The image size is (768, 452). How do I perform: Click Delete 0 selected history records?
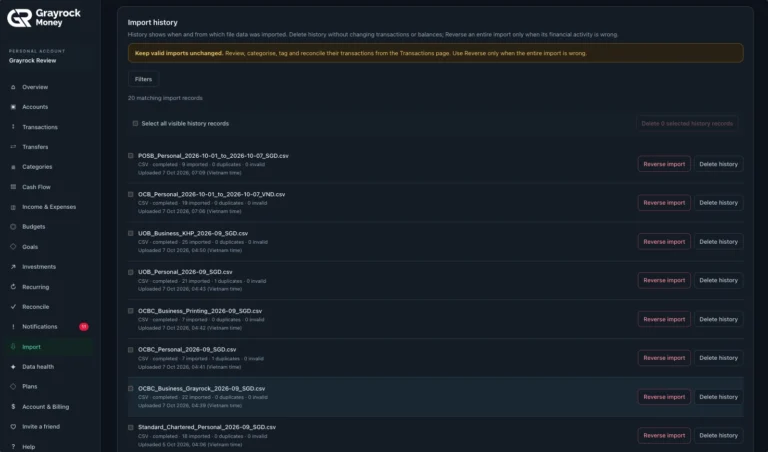[687, 123]
